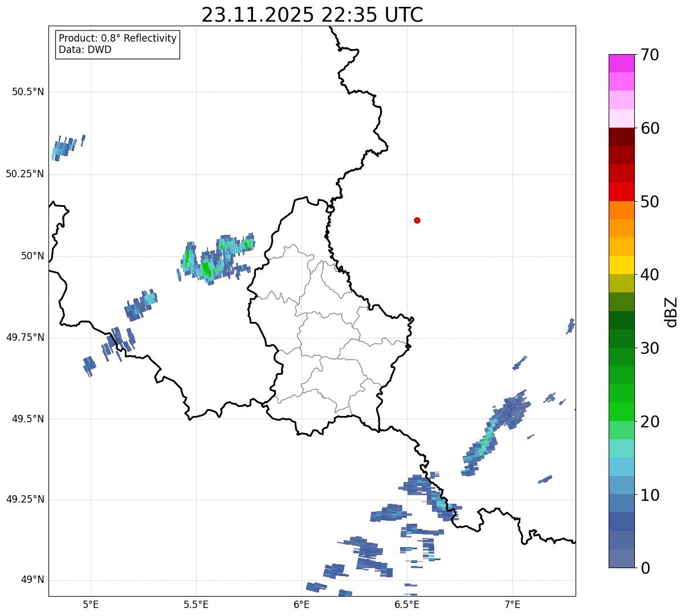Viewport: 685px width, 616px height.
Task: Click the 49°N latitude label
Action: [x=32, y=580]
